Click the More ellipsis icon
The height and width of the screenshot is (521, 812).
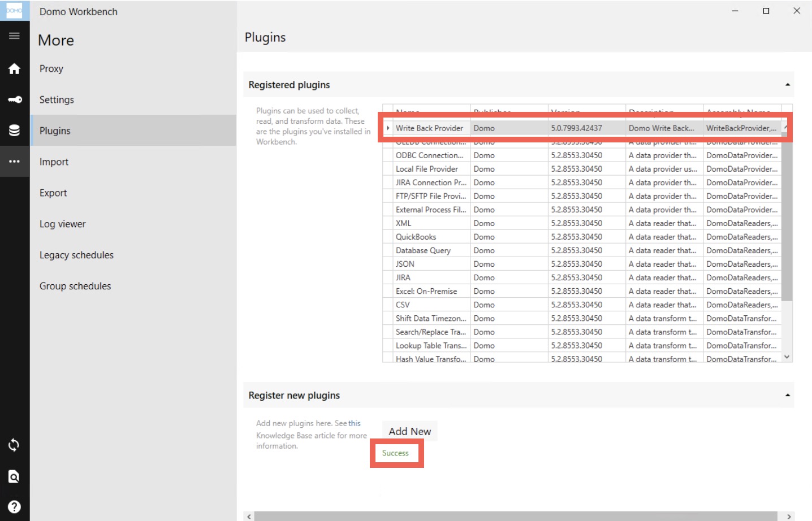(x=14, y=161)
